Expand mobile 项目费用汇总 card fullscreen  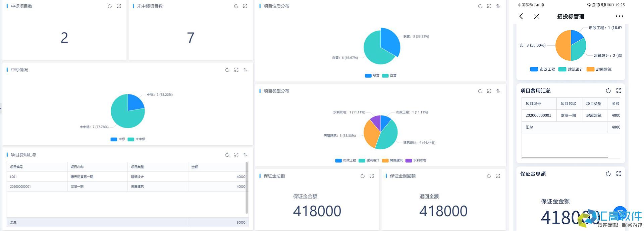[619, 91]
